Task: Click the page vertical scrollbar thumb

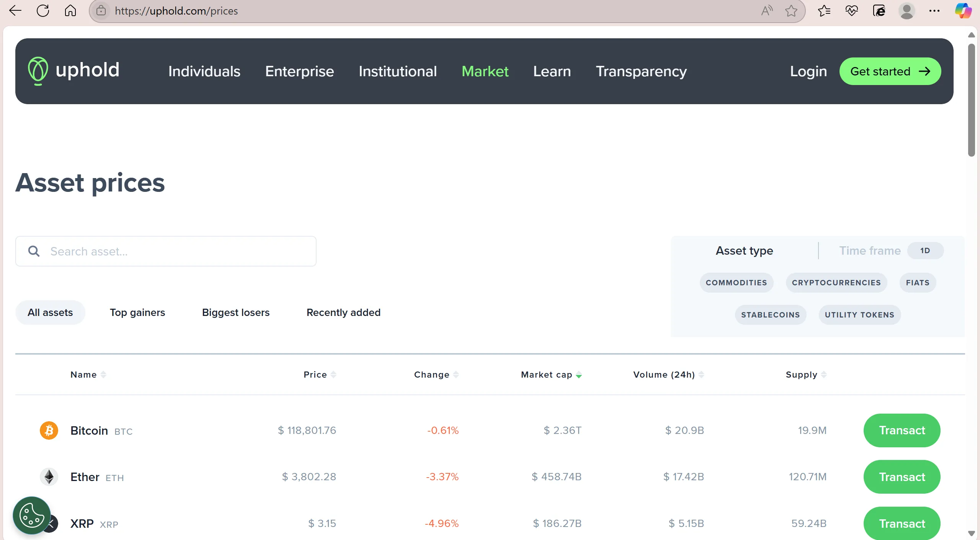Action: tap(971, 100)
